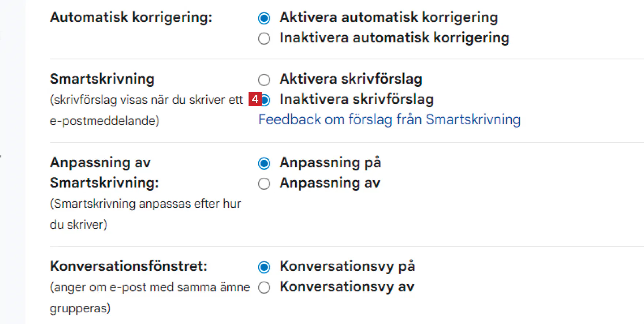This screenshot has height=324, width=644.
Task: Switch to the Konversationsvy av radio button
Action: [264, 287]
